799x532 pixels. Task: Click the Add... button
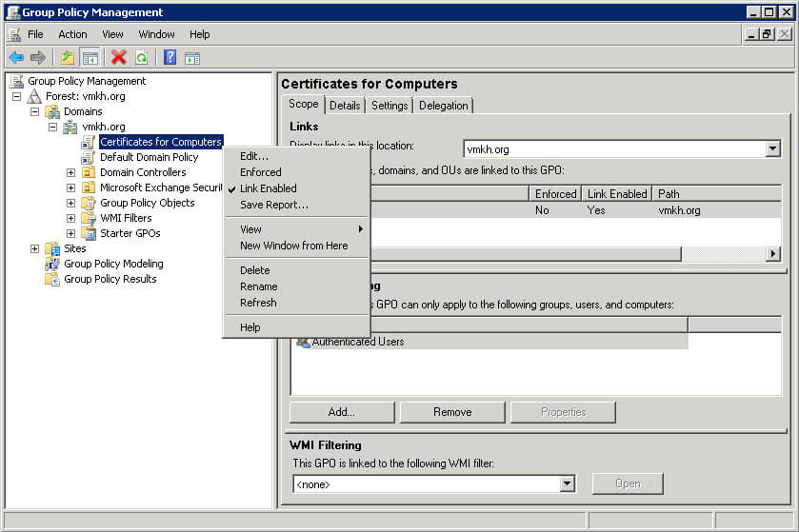point(342,412)
